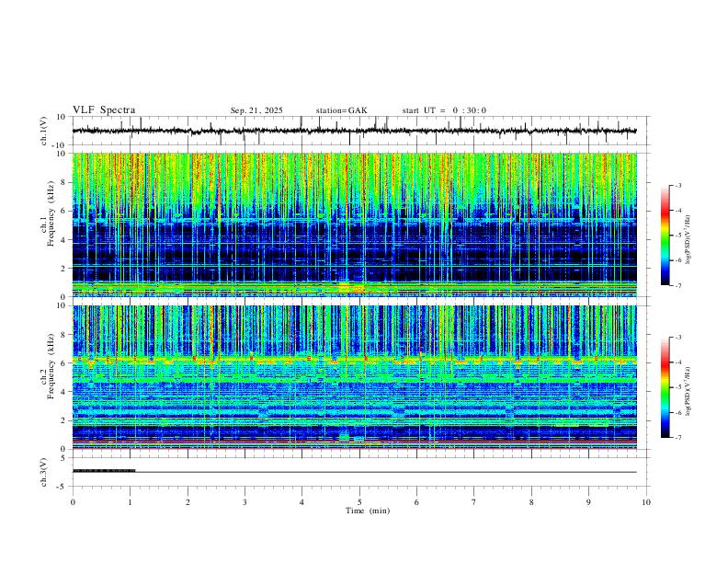Click the ch.1 voltage waveform trace
The width and height of the screenshot is (728, 563).
pos(354,131)
